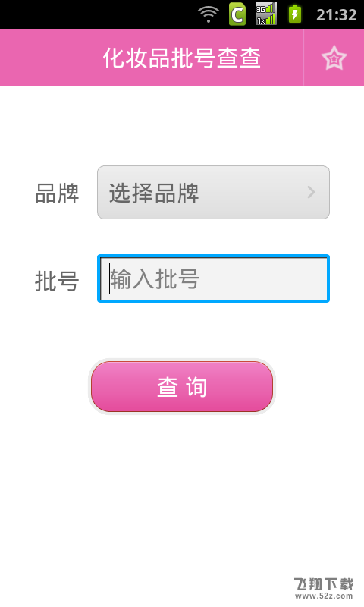Tap the pink 查询 query button
The width and height of the screenshot is (364, 607).
(x=182, y=386)
